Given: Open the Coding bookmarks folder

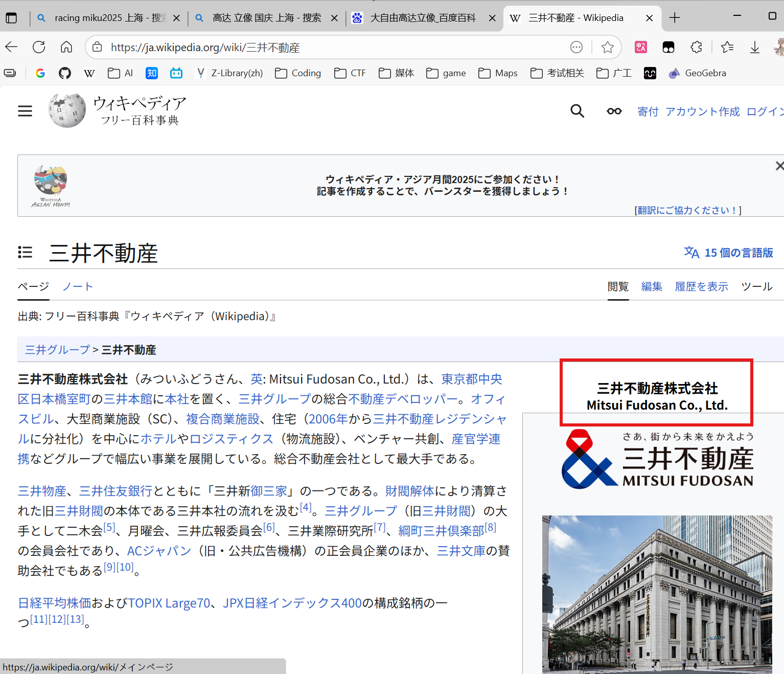Looking at the screenshot, I should coord(298,73).
